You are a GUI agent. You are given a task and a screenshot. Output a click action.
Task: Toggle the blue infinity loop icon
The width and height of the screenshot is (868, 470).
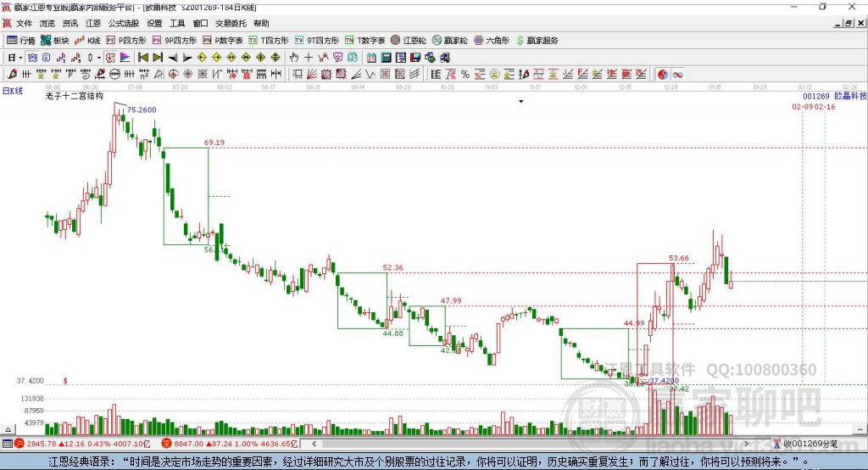coord(677,75)
